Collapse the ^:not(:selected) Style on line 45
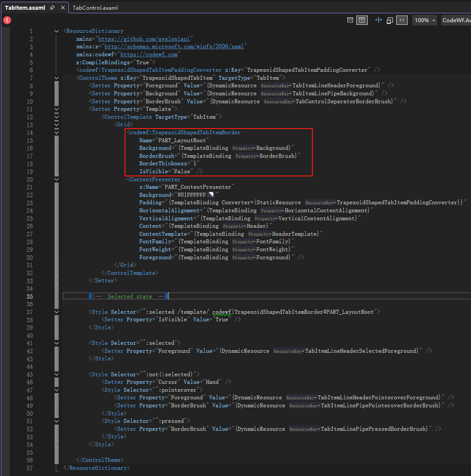The width and height of the screenshot is (471, 476). 56,375
